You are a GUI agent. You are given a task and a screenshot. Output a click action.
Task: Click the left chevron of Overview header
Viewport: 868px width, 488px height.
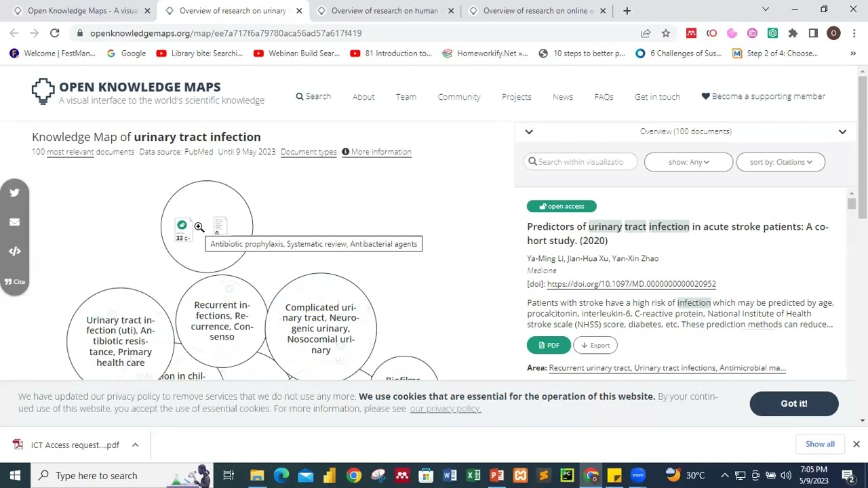(x=529, y=131)
